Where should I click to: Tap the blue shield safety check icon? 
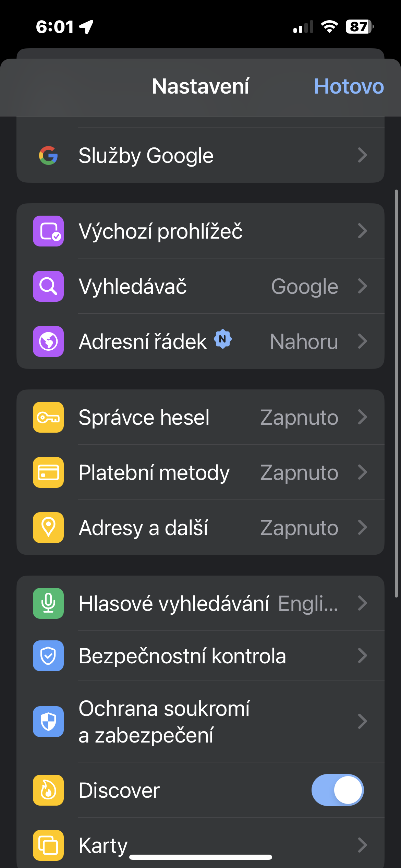coord(48,656)
